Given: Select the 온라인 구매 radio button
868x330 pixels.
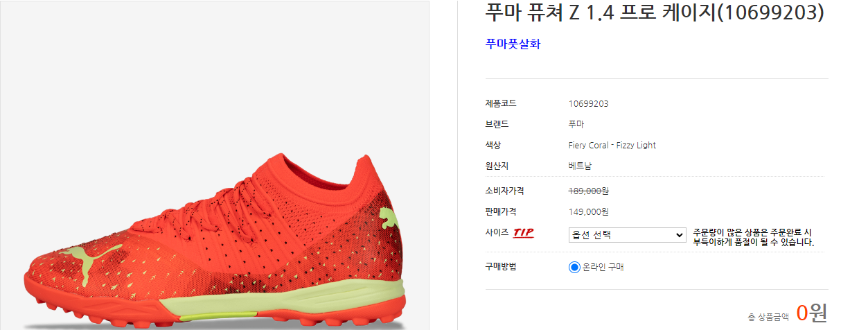Looking at the screenshot, I should coord(574,267).
